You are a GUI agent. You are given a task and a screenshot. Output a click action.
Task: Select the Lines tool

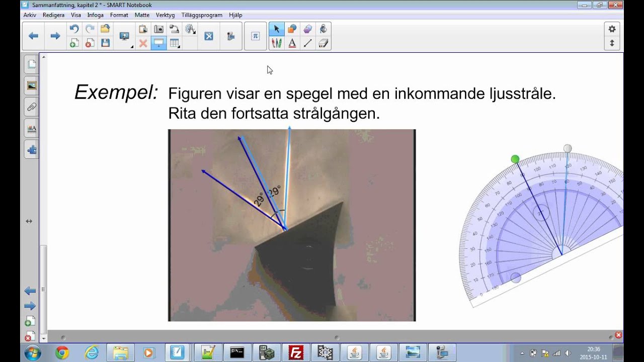(x=307, y=43)
